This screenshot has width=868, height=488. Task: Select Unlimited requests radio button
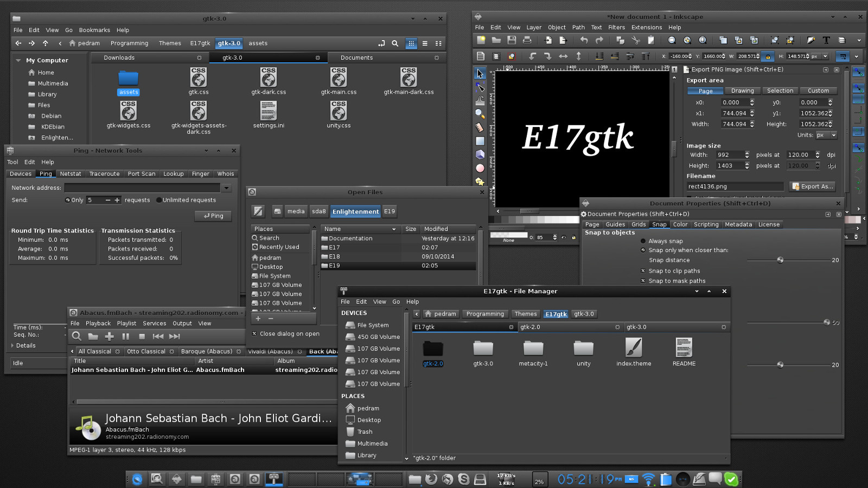point(159,200)
